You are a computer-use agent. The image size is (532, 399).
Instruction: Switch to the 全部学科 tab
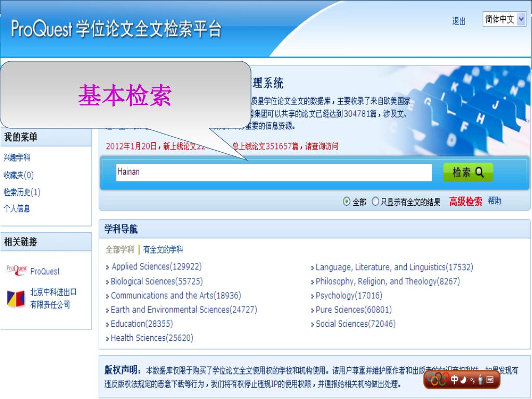[x=120, y=250]
